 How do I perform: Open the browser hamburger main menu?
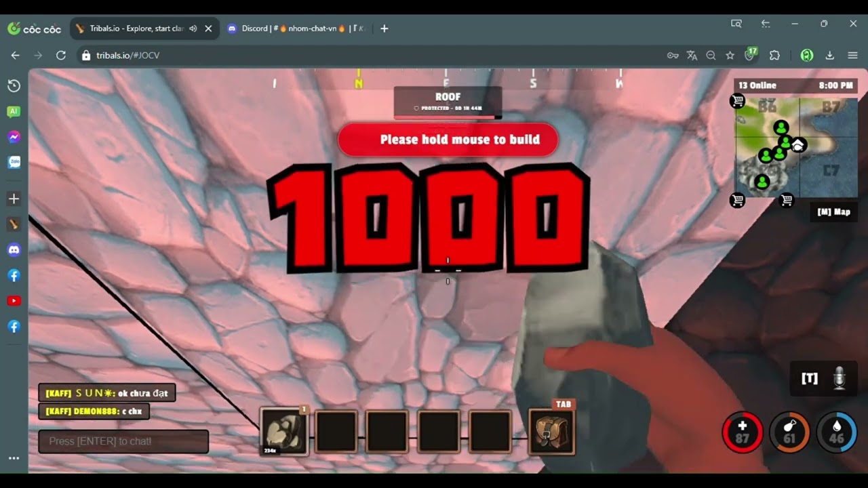point(852,56)
